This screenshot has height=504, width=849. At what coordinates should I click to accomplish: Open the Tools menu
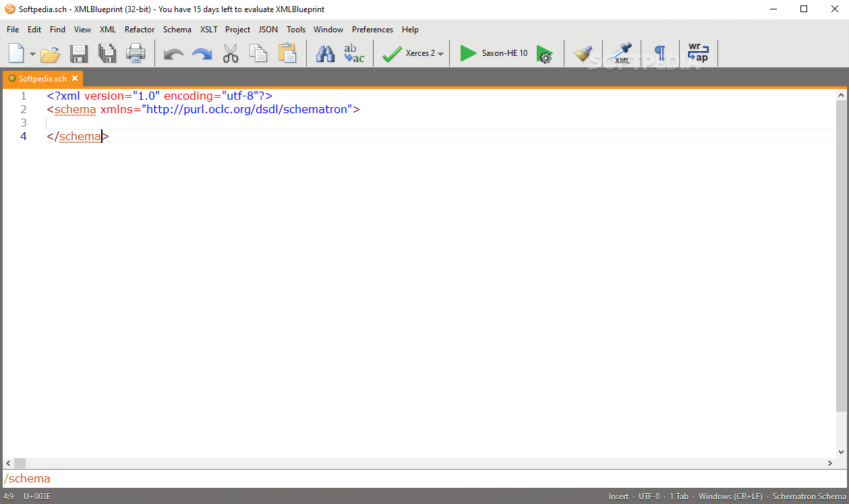tap(296, 30)
